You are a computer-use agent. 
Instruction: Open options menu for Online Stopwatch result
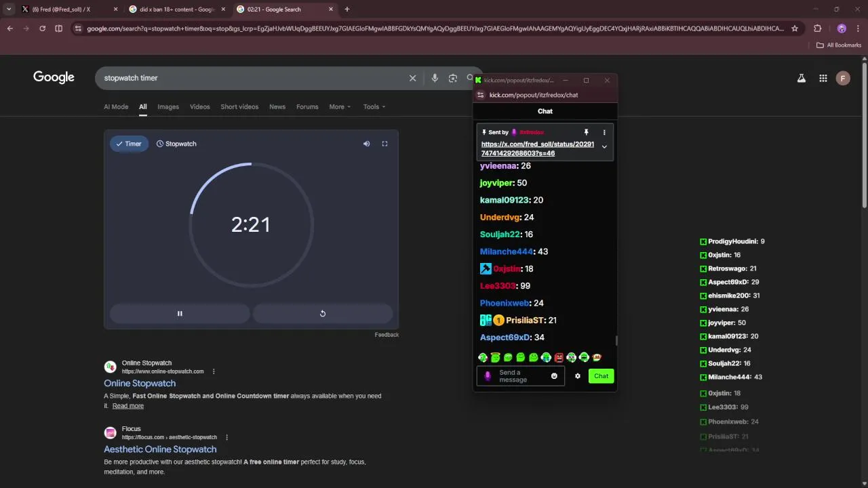[x=214, y=371]
